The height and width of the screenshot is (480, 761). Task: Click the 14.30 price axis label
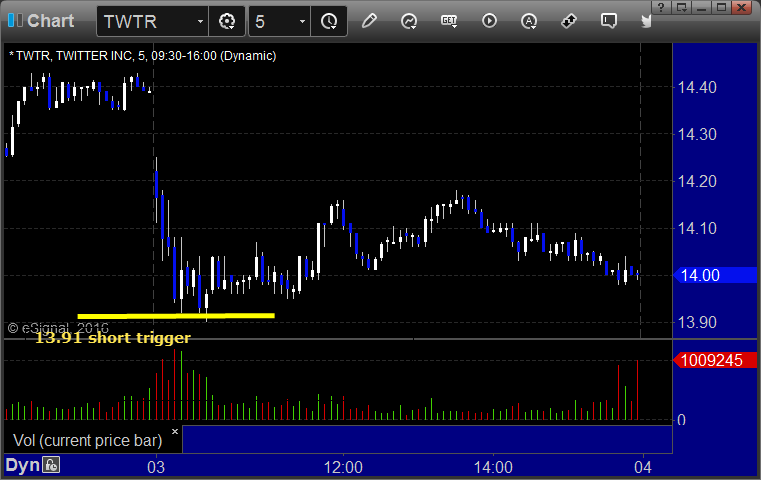tap(697, 134)
